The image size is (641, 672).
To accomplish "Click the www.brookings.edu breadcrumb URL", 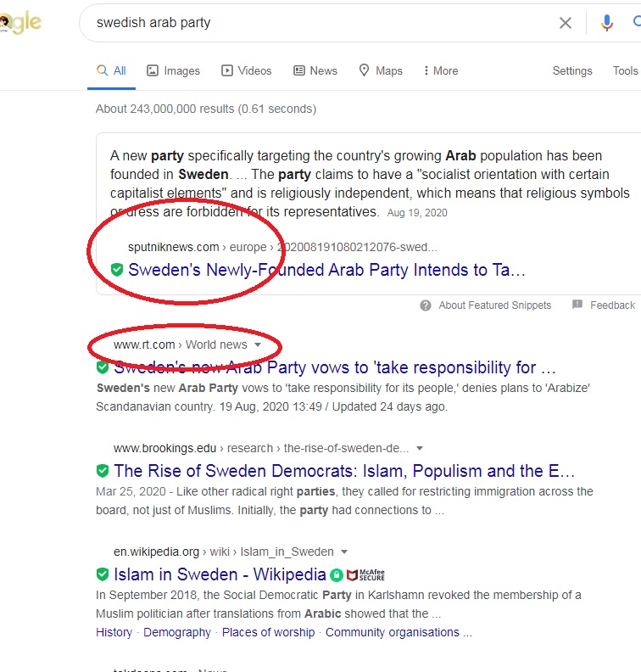I will tap(261, 448).
